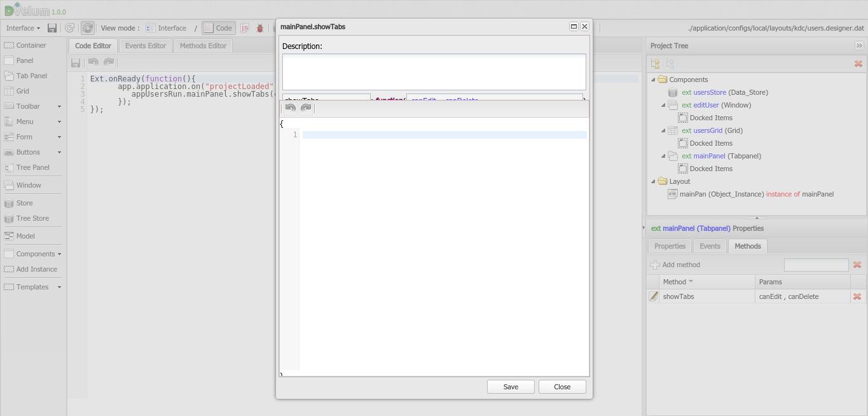Switch to Code Editor tab
The image size is (868, 416).
click(x=93, y=46)
